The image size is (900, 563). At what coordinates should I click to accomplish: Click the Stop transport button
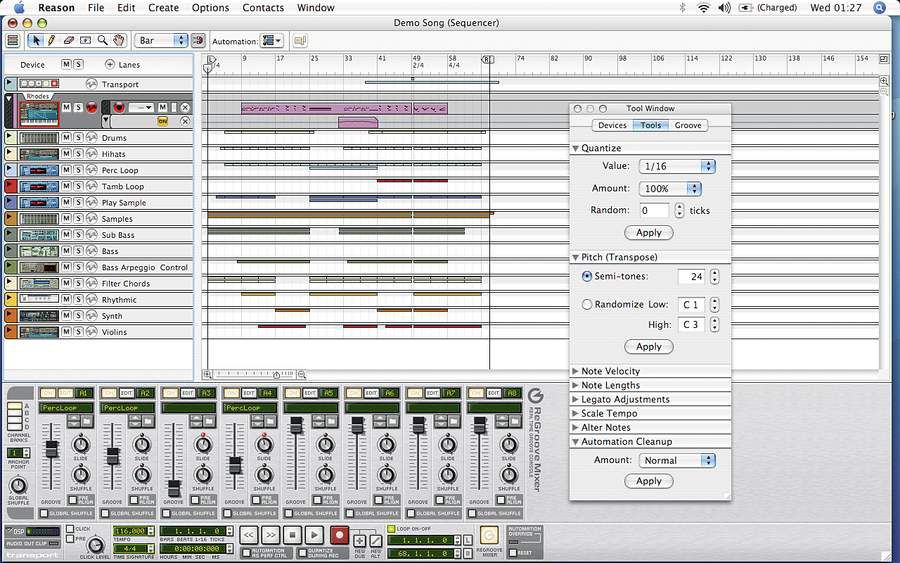click(x=292, y=535)
